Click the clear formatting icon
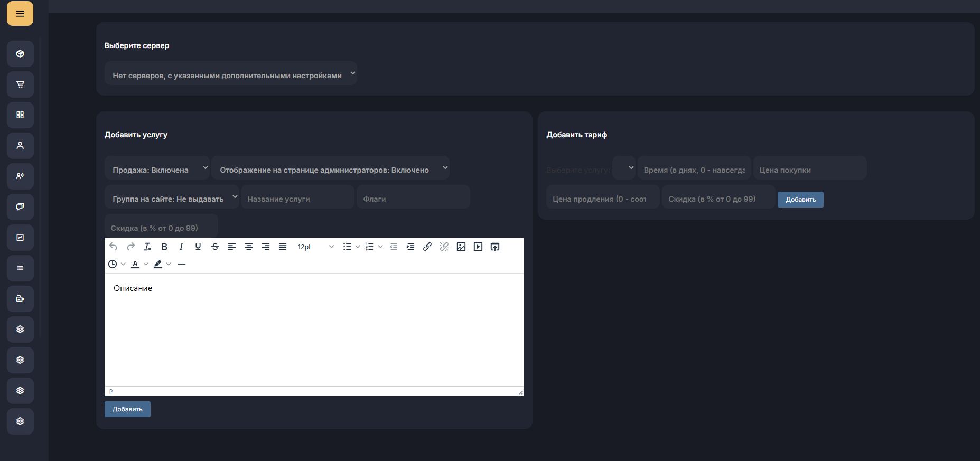980x461 pixels. point(147,247)
